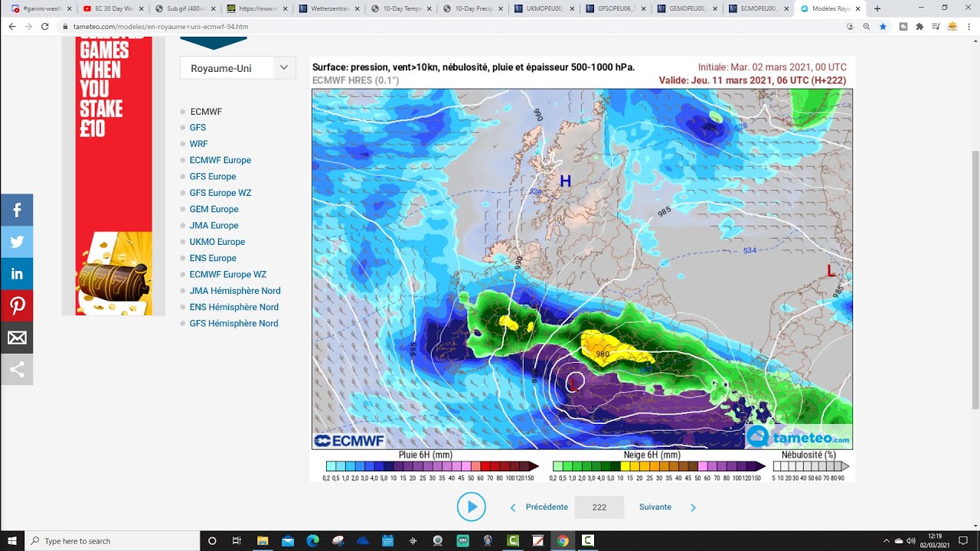This screenshot has height=551, width=980.
Task: Open GEM Europe model link
Action: tap(214, 209)
